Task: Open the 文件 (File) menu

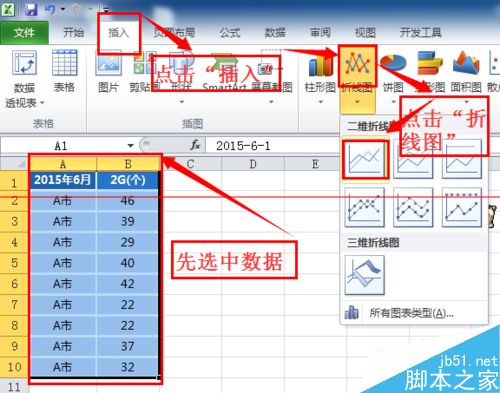Action: pyautogui.click(x=24, y=33)
